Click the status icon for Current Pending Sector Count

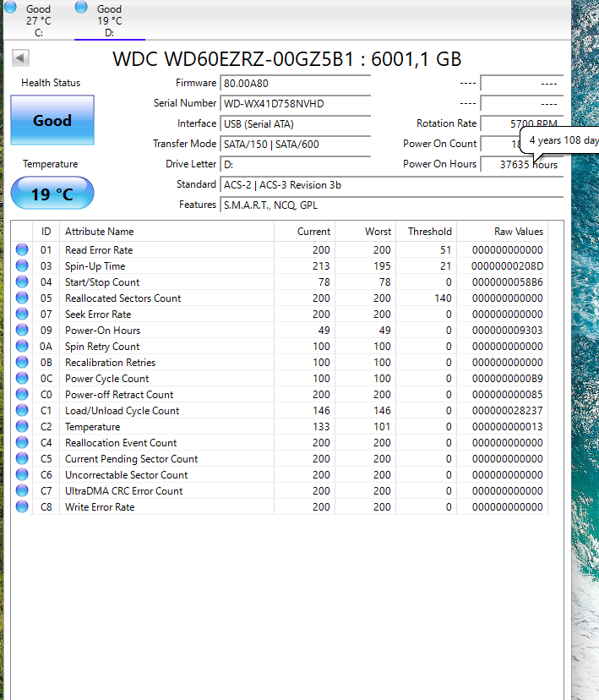[x=22, y=458]
